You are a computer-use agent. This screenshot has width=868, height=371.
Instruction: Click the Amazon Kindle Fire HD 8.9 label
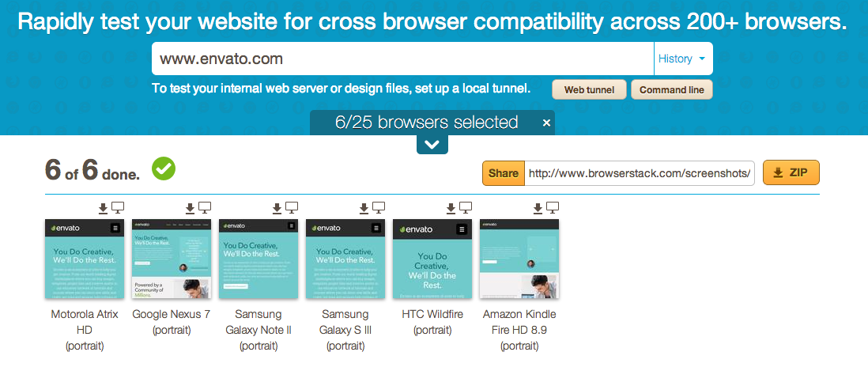[519, 330]
